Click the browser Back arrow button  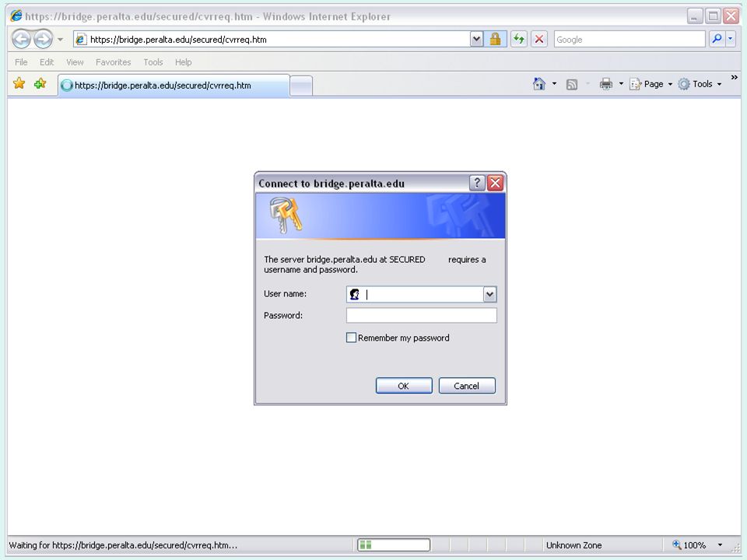(x=22, y=39)
